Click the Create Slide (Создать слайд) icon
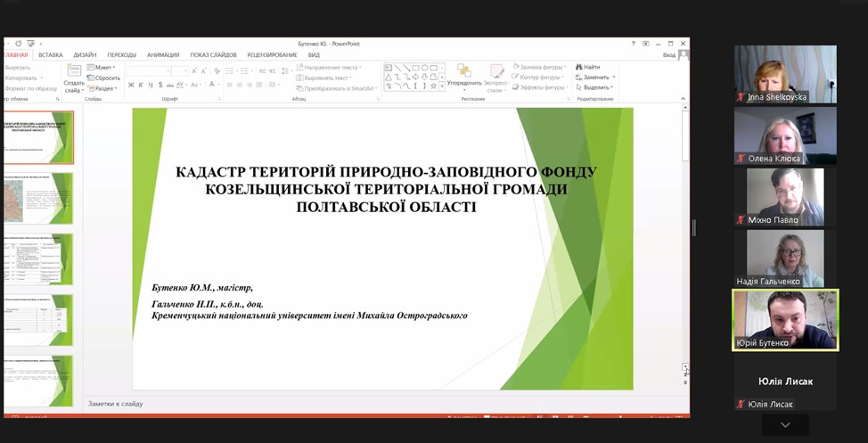The image size is (868, 443). pyautogui.click(x=74, y=70)
